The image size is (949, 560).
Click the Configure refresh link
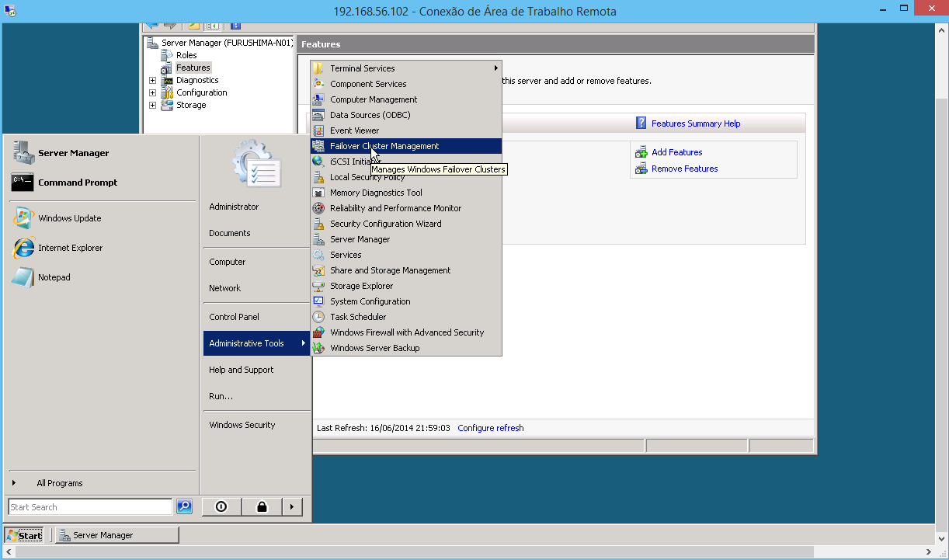[x=490, y=428]
